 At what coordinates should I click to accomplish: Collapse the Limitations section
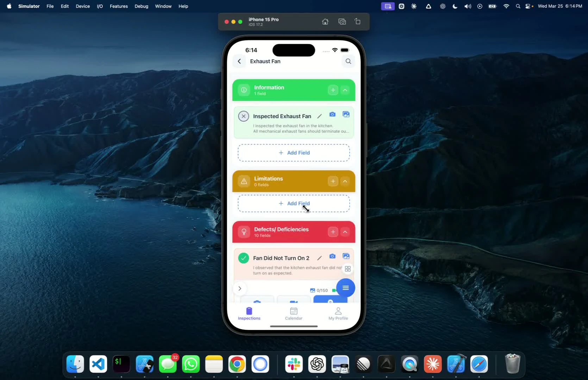coord(345,181)
